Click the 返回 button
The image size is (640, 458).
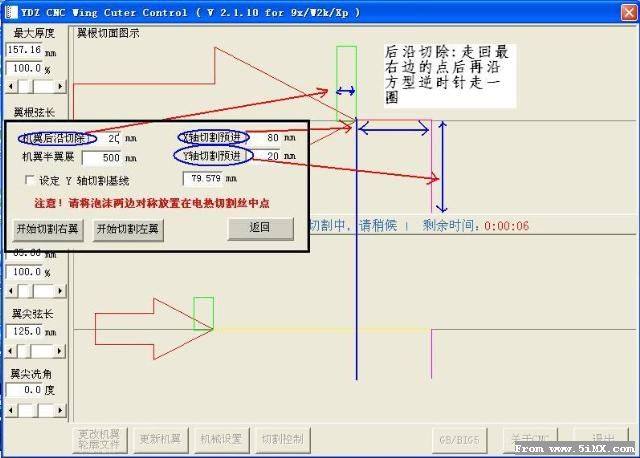click(260, 228)
